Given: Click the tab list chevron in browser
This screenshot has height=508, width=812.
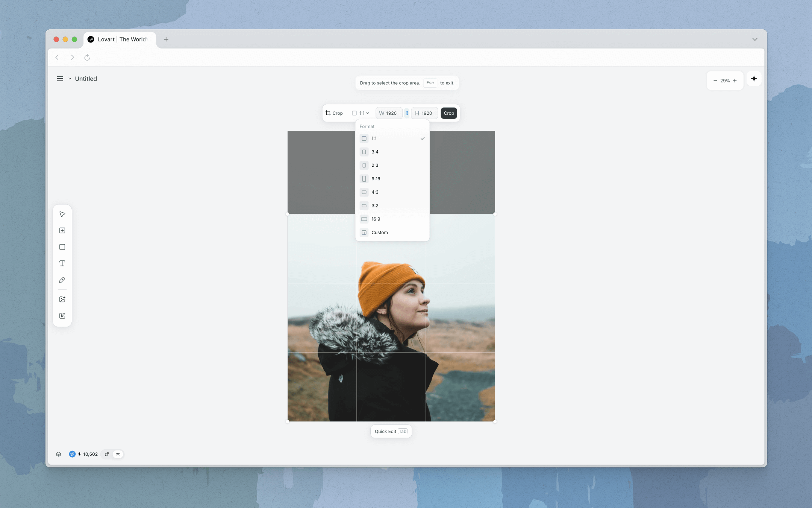Looking at the screenshot, I should coord(755,39).
